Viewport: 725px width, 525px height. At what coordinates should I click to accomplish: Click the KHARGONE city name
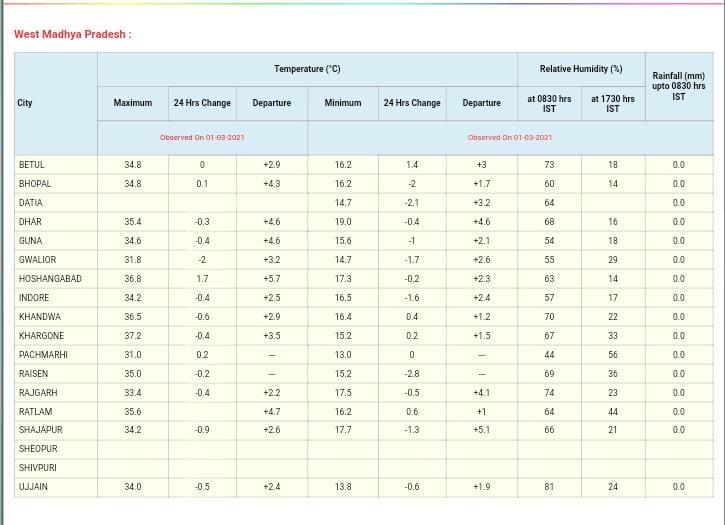41,336
